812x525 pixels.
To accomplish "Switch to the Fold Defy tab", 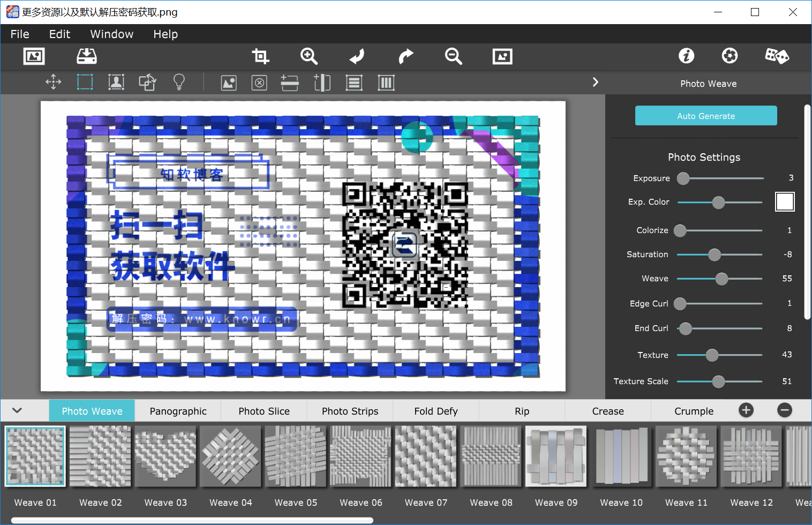I will tap(436, 411).
